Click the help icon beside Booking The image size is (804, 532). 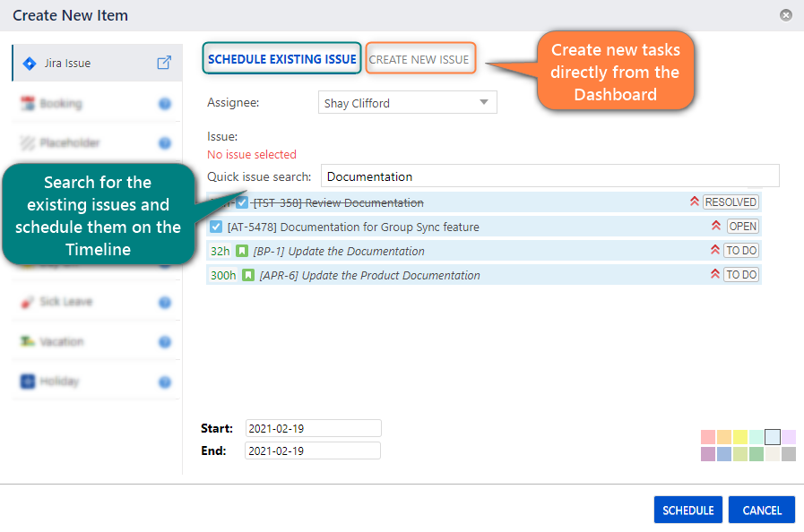165,104
